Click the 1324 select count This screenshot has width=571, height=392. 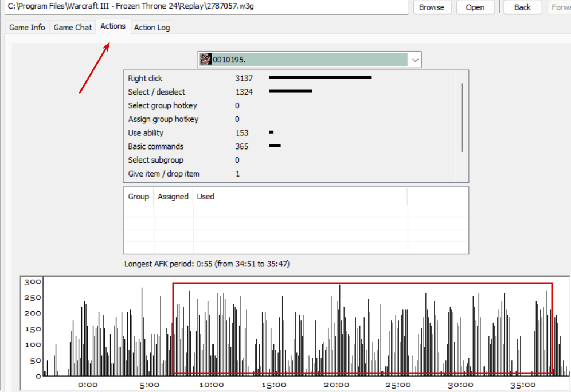pos(244,92)
